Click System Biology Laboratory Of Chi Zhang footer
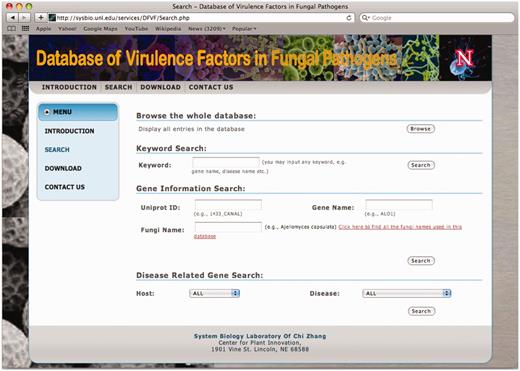Viewport: 520px width, 371px height. pyautogui.click(x=260, y=336)
